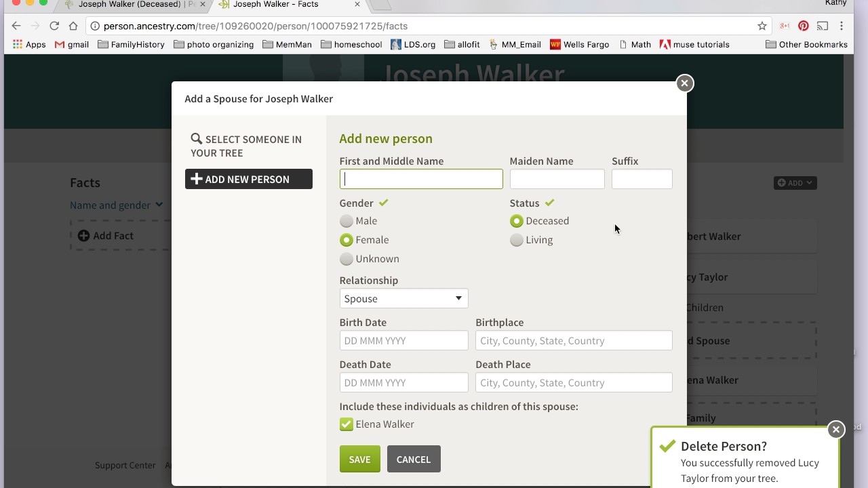Open the Pinterest extension icon

pos(803,26)
